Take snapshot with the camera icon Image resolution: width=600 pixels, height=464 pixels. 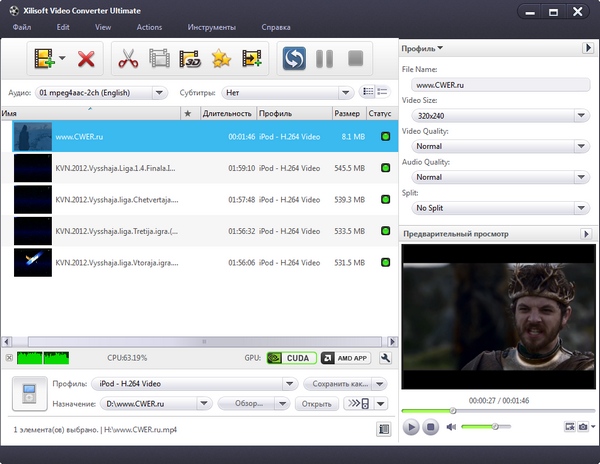coord(582,427)
